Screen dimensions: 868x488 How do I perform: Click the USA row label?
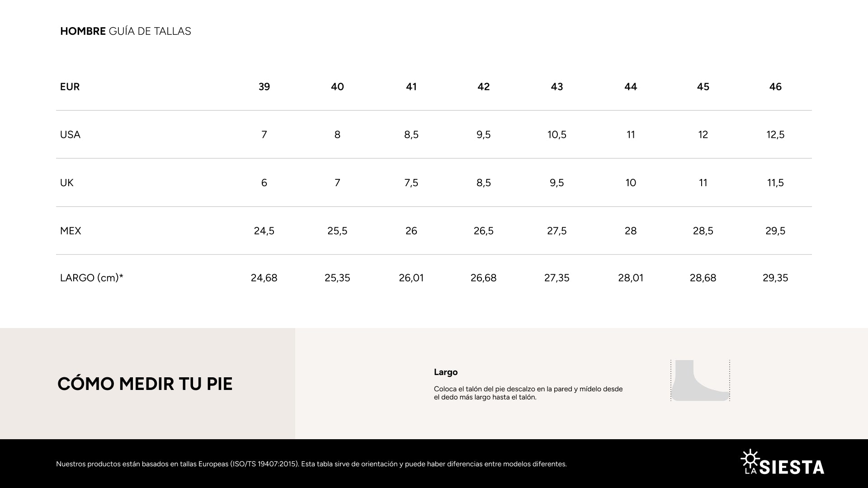coord(70,135)
